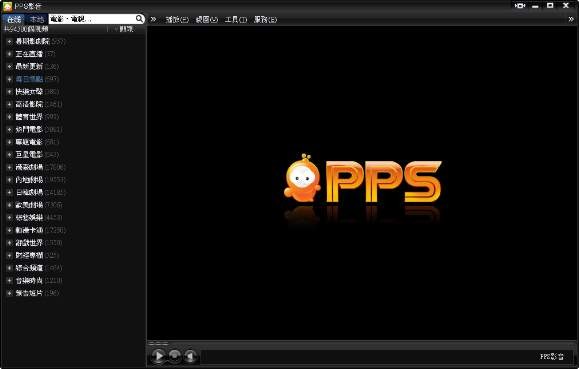Switch to the 本地 (local) tab
The height and width of the screenshot is (369, 579).
click(37, 19)
